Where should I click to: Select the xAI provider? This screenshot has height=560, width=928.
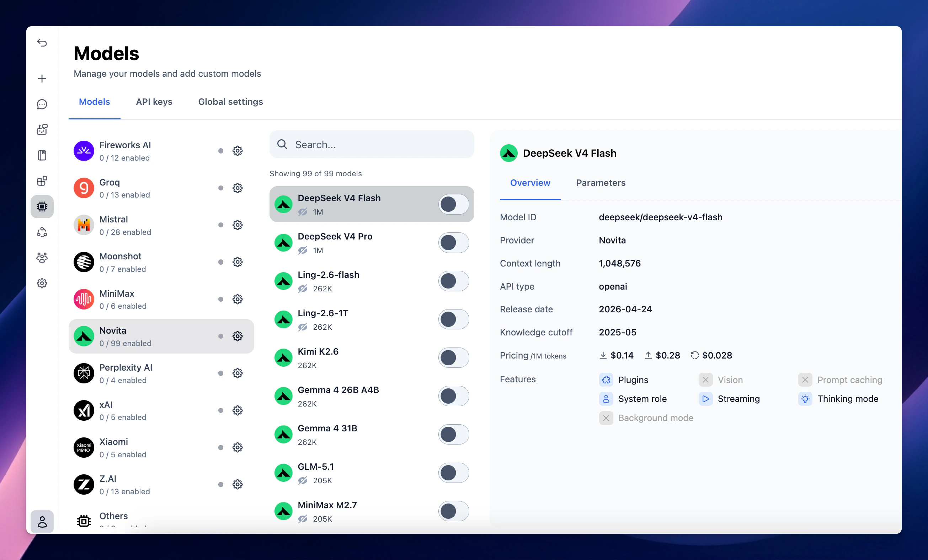[161, 410]
